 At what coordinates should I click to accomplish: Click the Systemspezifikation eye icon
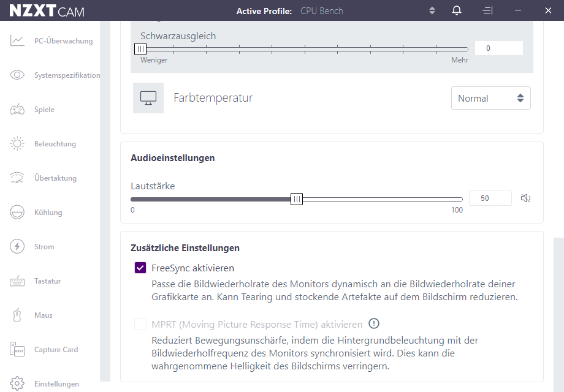pos(17,75)
